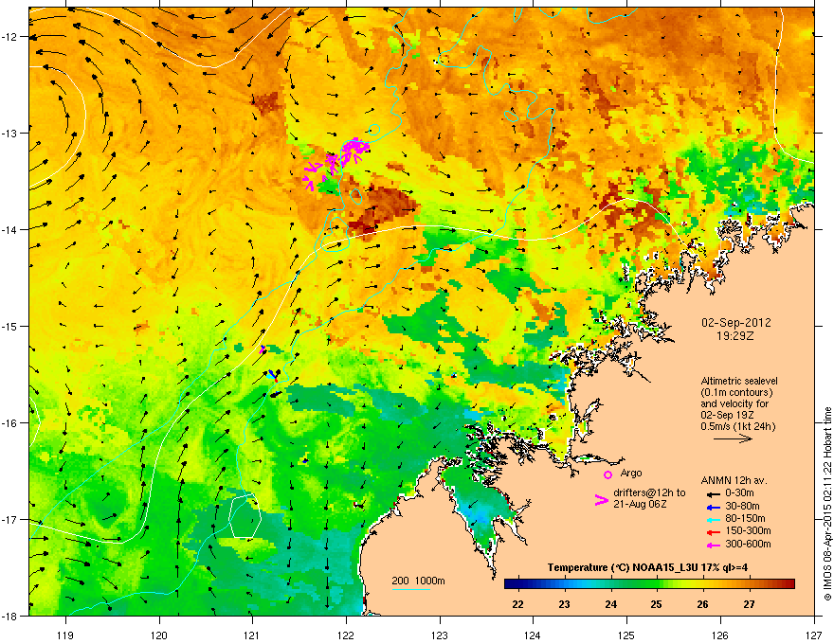Click the 'Altimetric sealevel' caption line
This screenshot has width=834, height=644.
(739, 381)
